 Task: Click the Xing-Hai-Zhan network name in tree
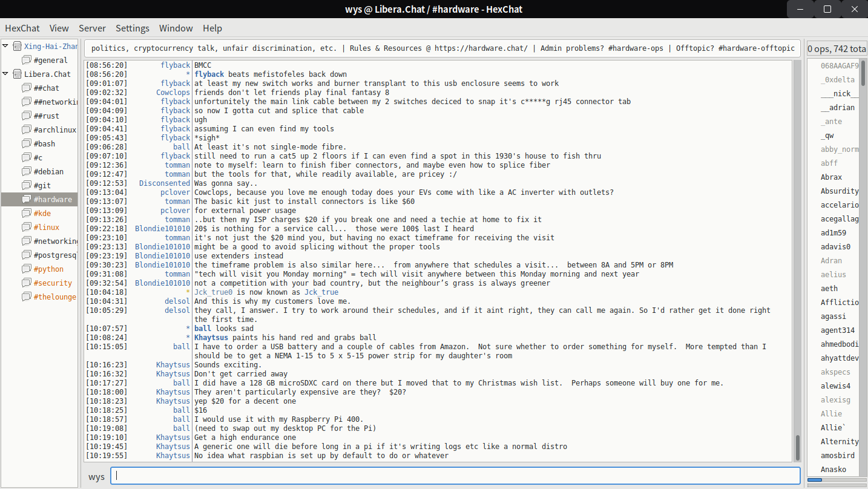[51, 46]
